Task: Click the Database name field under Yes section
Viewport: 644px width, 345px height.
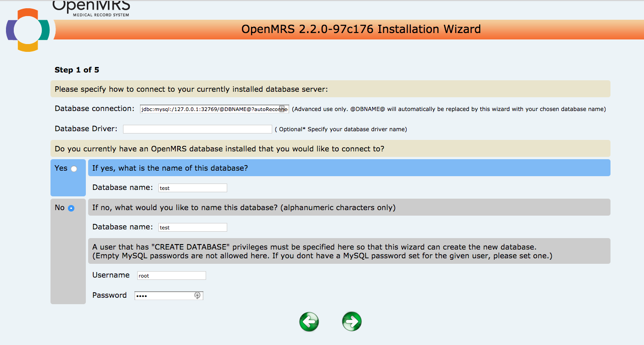Action: 192,188
